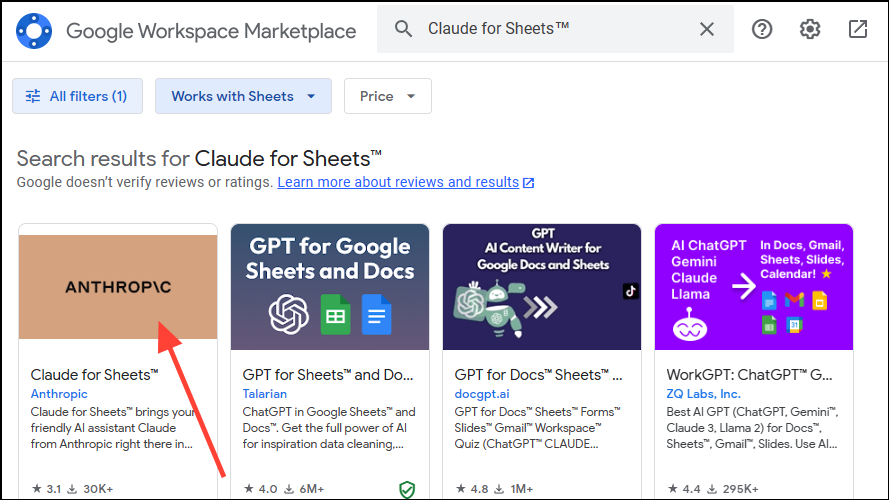Open the Claude for Sheets app title

tap(95, 375)
